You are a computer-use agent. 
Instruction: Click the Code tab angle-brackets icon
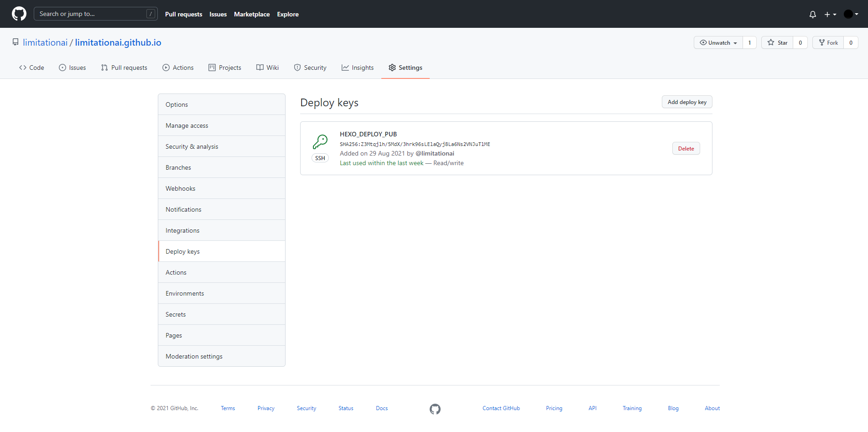tap(23, 68)
